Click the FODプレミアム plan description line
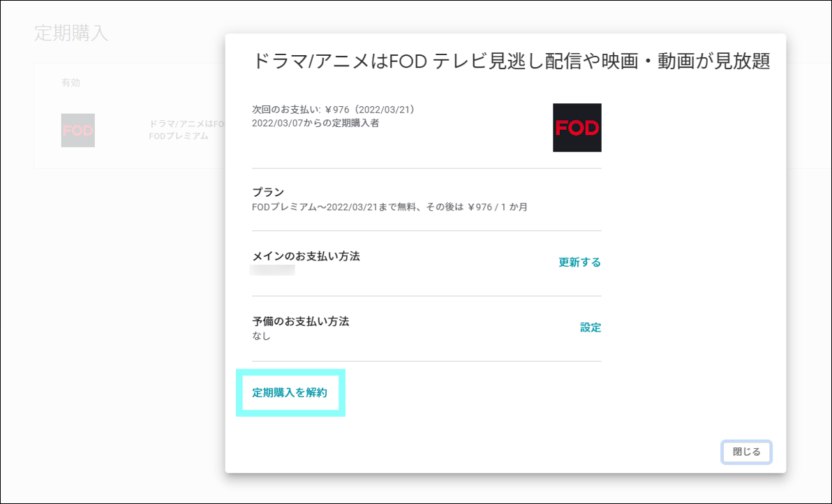832x504 pixels. point(389,207)
